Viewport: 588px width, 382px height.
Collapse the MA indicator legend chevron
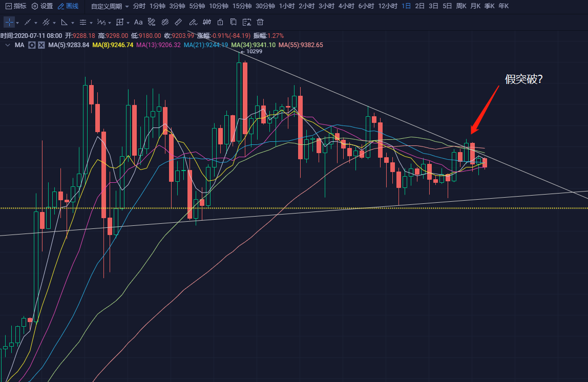[7, 45]
